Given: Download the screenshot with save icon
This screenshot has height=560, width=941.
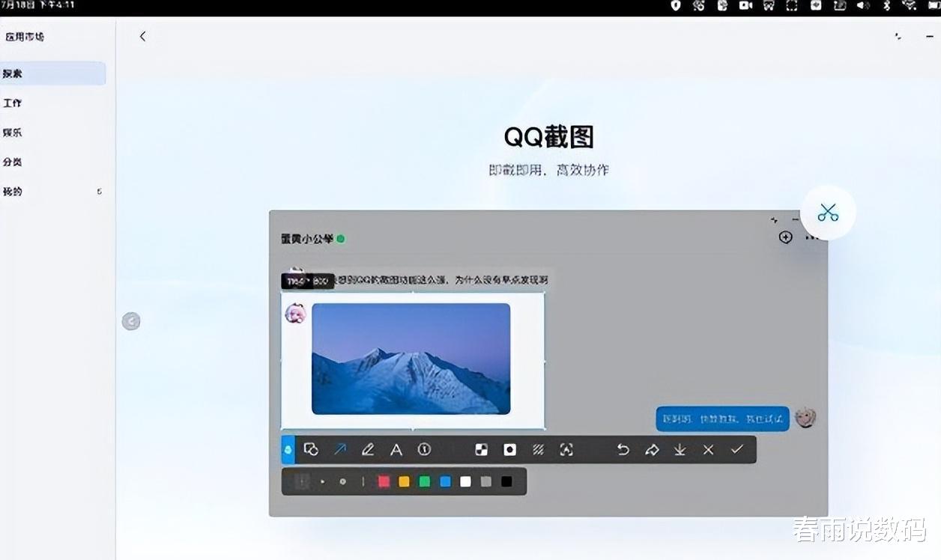Looking at the screenshot, I should tap(680, 449).
